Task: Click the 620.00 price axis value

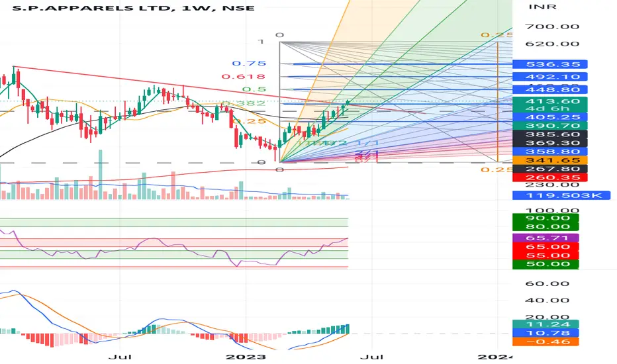Action: click(x=552, y=44)
